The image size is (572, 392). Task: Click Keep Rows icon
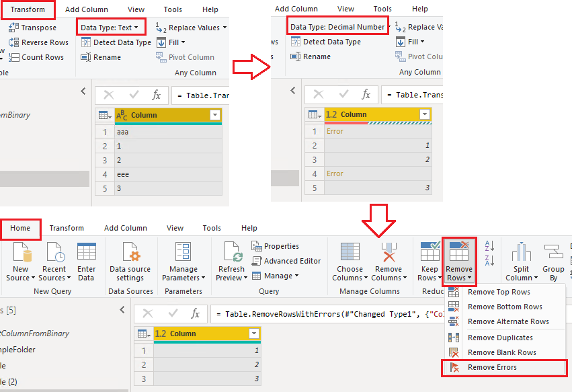pos(430,251)
